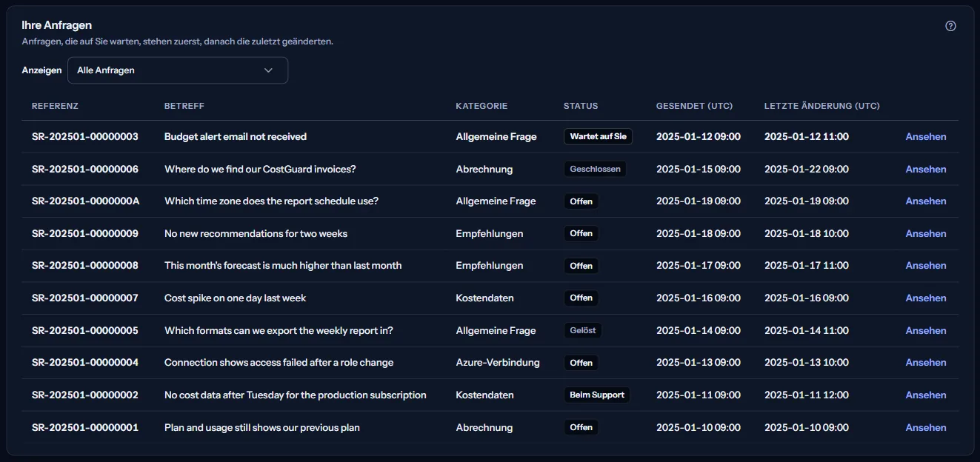The height and width of the screenshot is (462, 980).
Task: Click subject 'No new recommendations for two weeks'
Action: pyautogui.click(x=256, y=233)
